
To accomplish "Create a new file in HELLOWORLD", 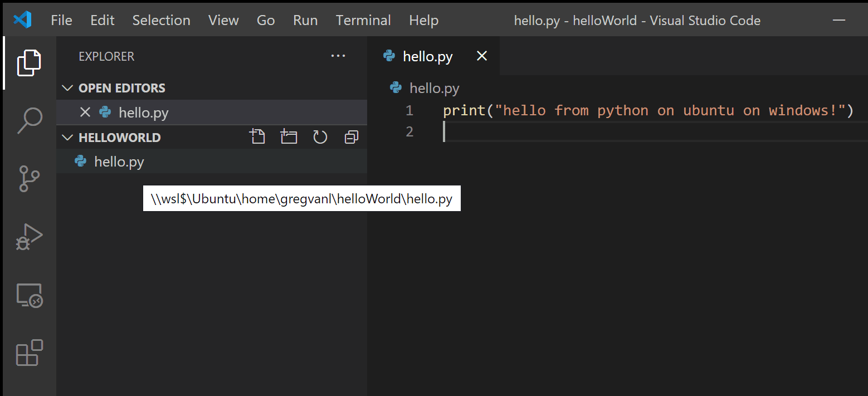I will click(257, 136).
